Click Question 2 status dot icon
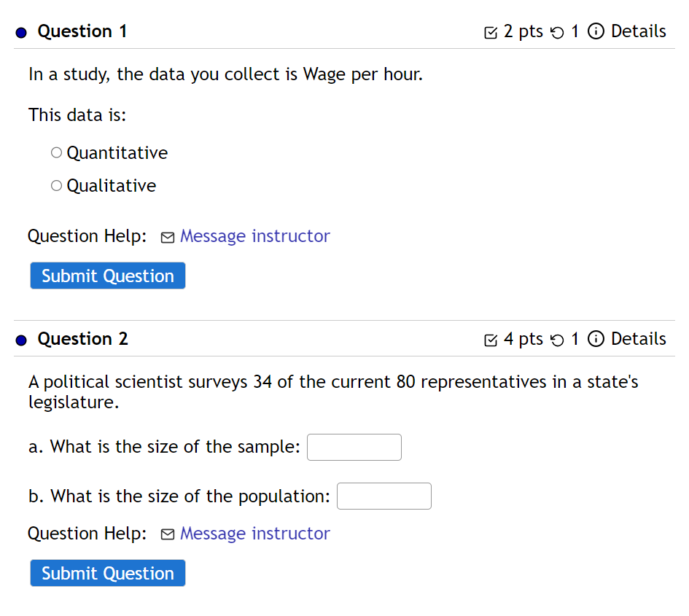The image size is (689, 616). coord(21,340)
